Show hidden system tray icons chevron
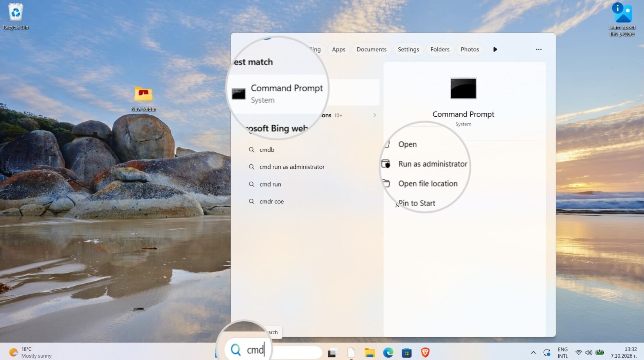 click(x=533, y=353)
